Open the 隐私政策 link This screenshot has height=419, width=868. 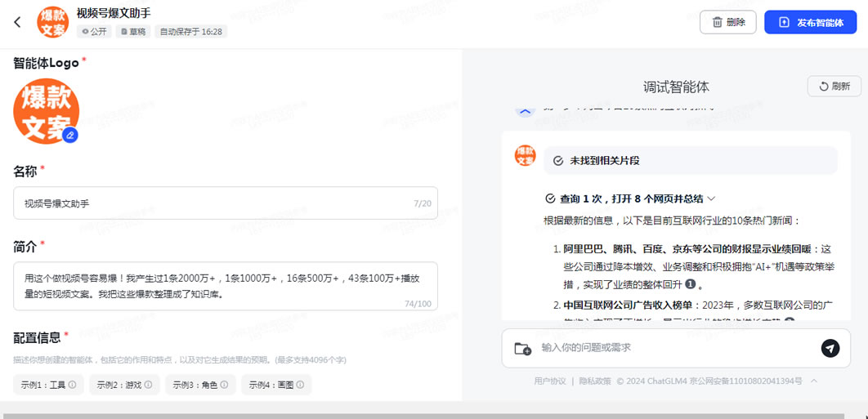(594, 381)
